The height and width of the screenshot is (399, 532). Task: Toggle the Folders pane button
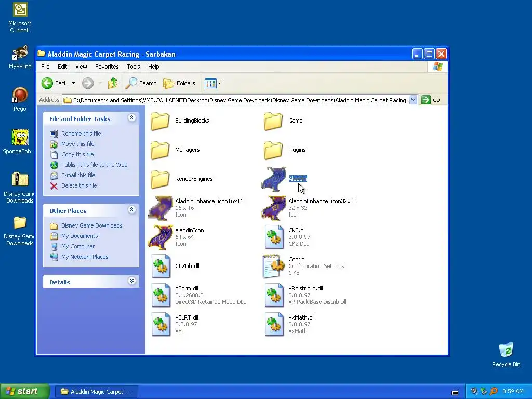(x=179, y=83)
